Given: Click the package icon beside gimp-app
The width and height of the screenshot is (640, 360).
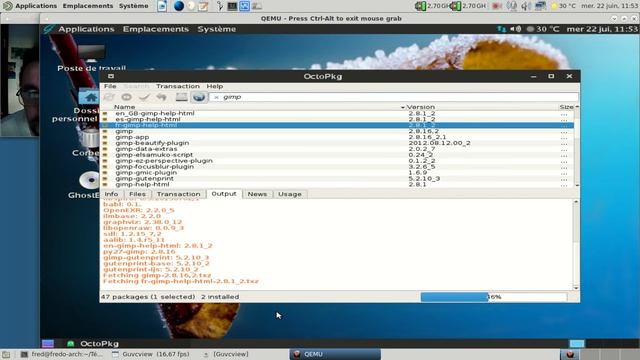Looking at the screenshot, I should point(105,137).
